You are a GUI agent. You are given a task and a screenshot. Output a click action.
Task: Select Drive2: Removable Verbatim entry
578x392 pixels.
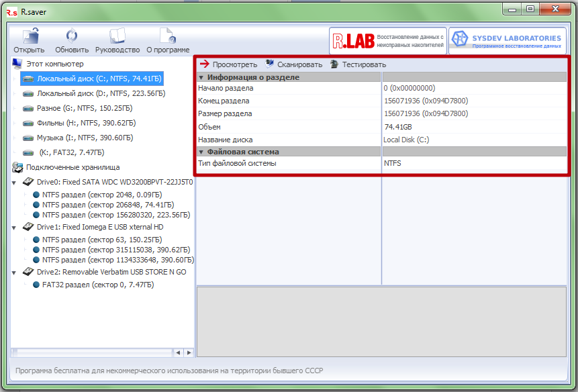(x=111, y=272)
